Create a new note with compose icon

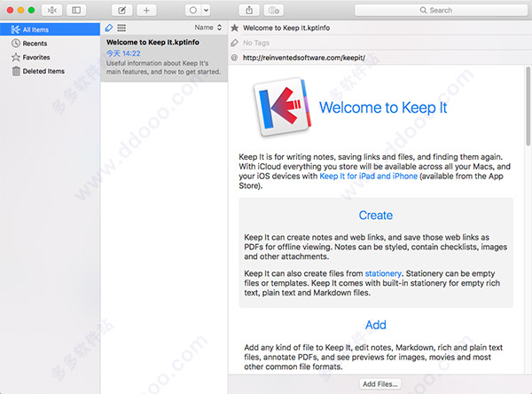pyautogui.click(x=121, y=10)
